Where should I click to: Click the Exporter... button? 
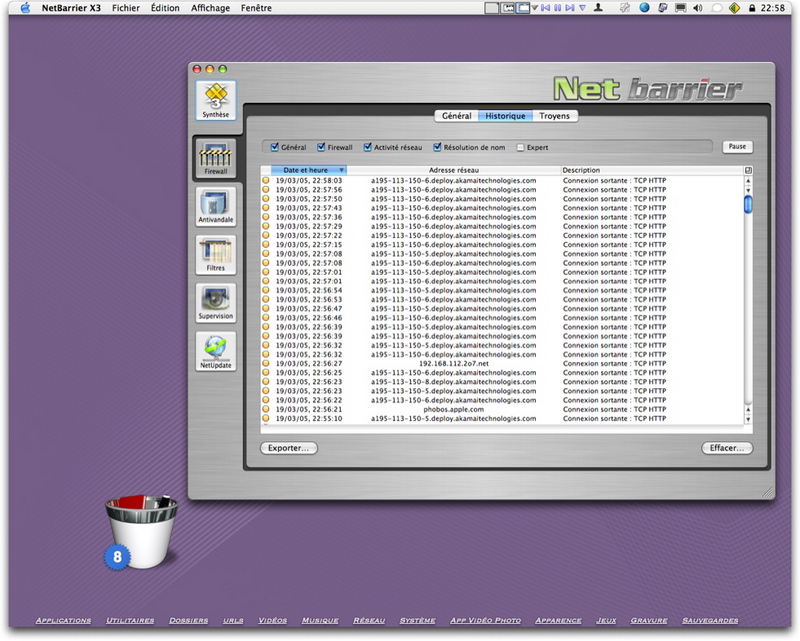pos(289,448)
